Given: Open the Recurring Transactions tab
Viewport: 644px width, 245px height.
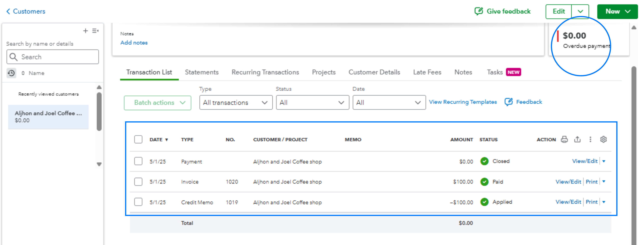Looking at the screenshot, I should click(x=265, y=72).
